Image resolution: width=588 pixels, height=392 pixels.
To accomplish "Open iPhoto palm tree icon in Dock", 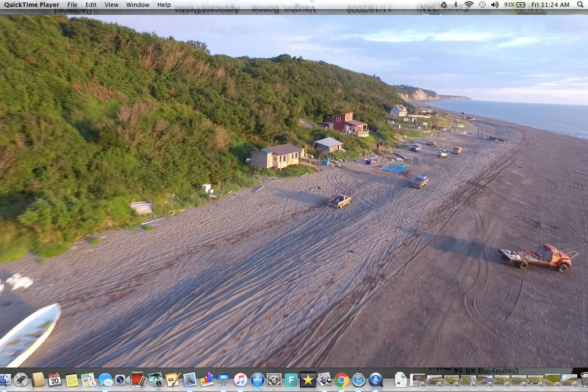I will pyautogui.click(x=155, y=379).
